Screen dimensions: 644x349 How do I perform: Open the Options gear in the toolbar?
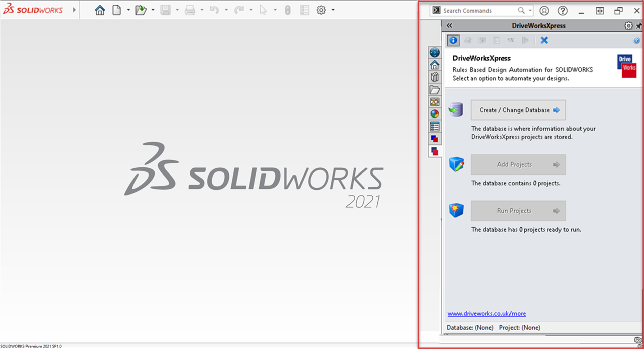[321, 10]
